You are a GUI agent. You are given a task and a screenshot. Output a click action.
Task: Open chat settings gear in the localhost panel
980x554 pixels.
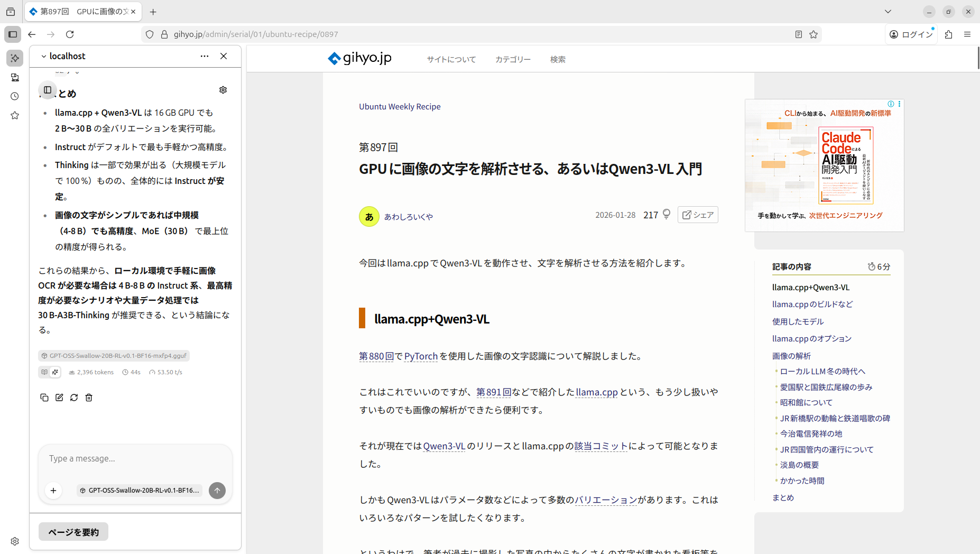pos(223,90)
